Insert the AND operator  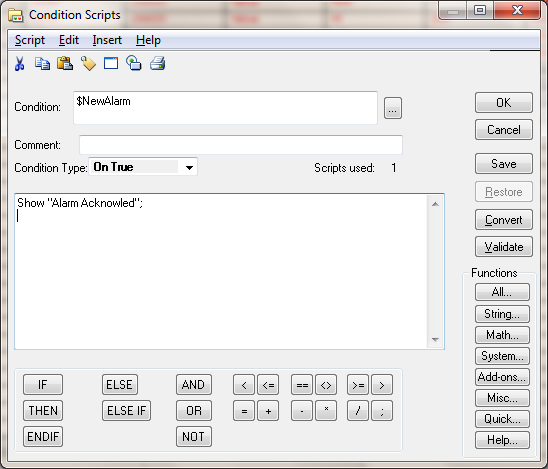[194, 384]
